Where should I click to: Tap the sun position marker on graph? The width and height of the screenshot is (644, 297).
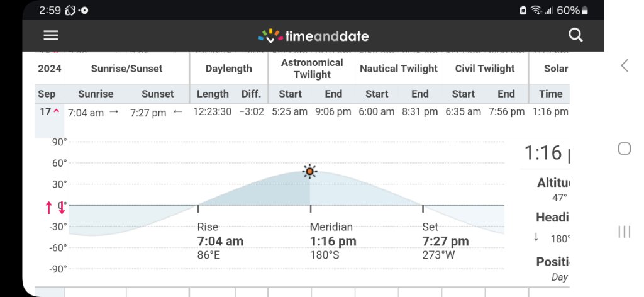[x=309, y=171]
